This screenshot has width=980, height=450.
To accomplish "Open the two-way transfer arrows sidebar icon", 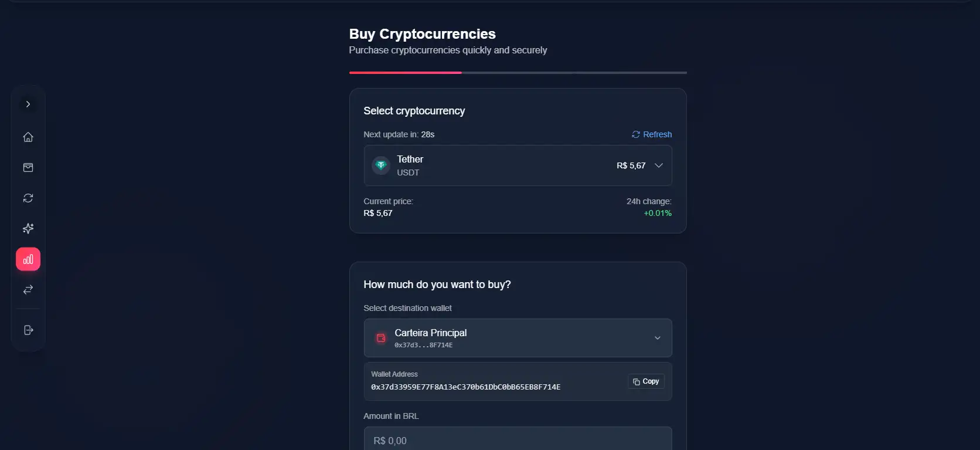I will [x=28, y=290].
